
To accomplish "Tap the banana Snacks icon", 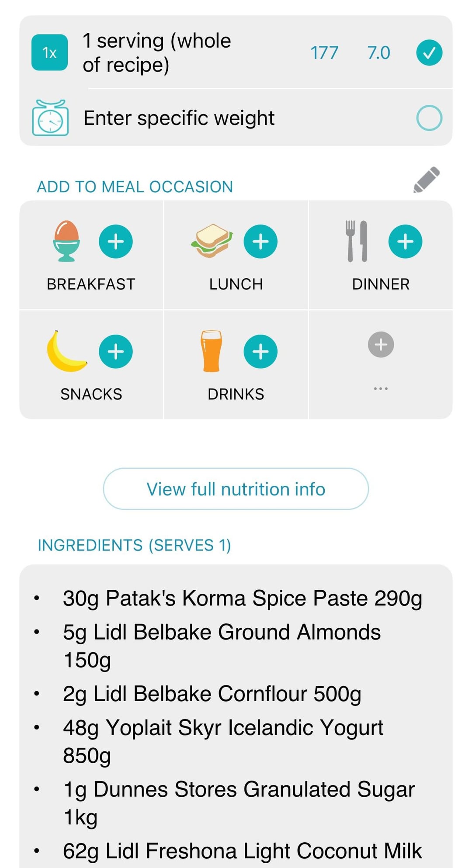I will coord(66,352).
